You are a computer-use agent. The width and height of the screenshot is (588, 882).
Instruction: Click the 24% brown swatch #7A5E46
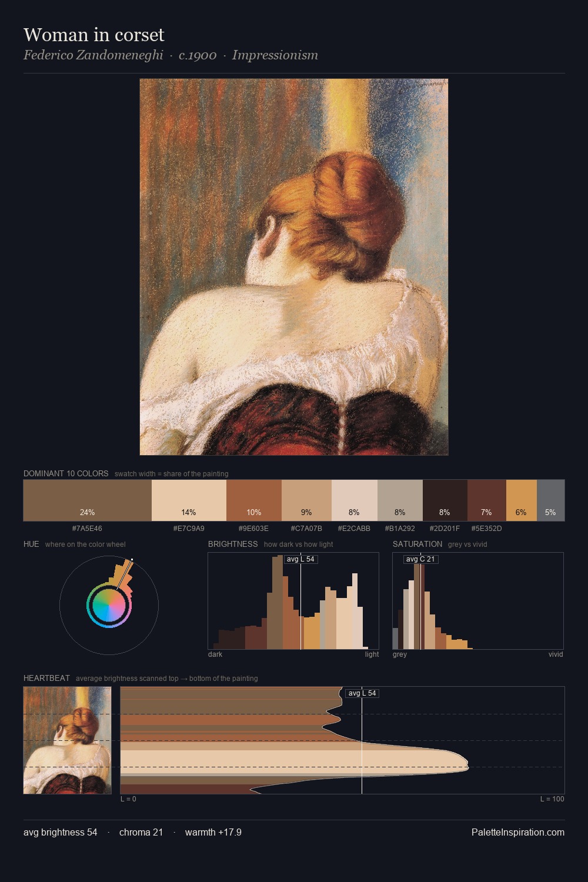pyautogui.click(x=88, y=500)
